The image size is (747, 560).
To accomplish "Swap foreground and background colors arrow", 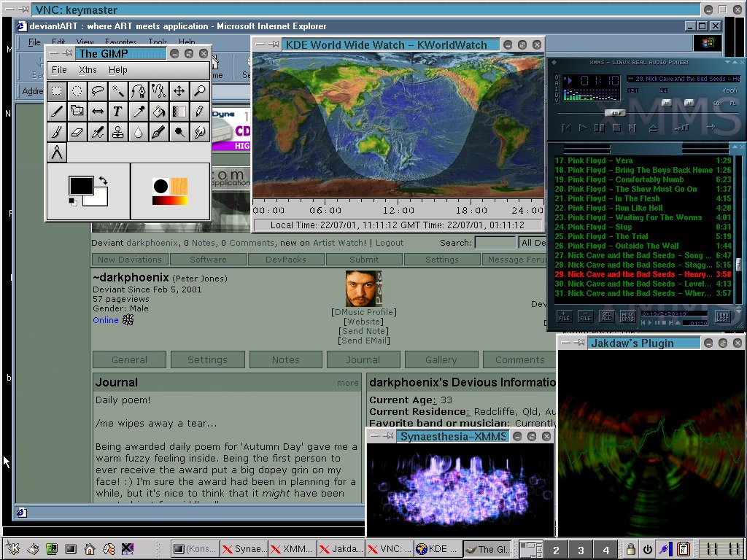I will pyautogui.click(x=103, y=181).
